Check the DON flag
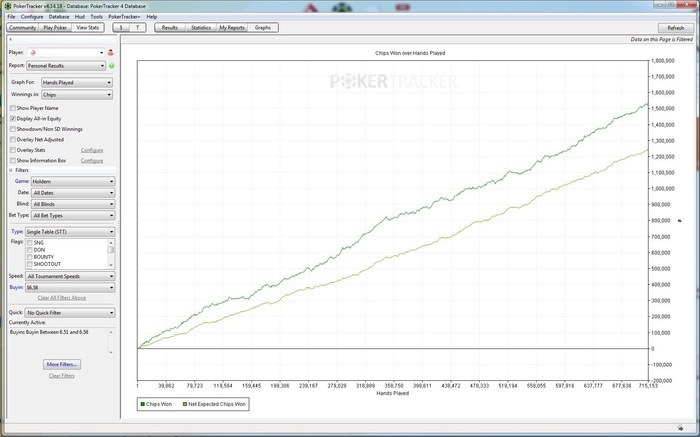700x437 pixels. 30,250
